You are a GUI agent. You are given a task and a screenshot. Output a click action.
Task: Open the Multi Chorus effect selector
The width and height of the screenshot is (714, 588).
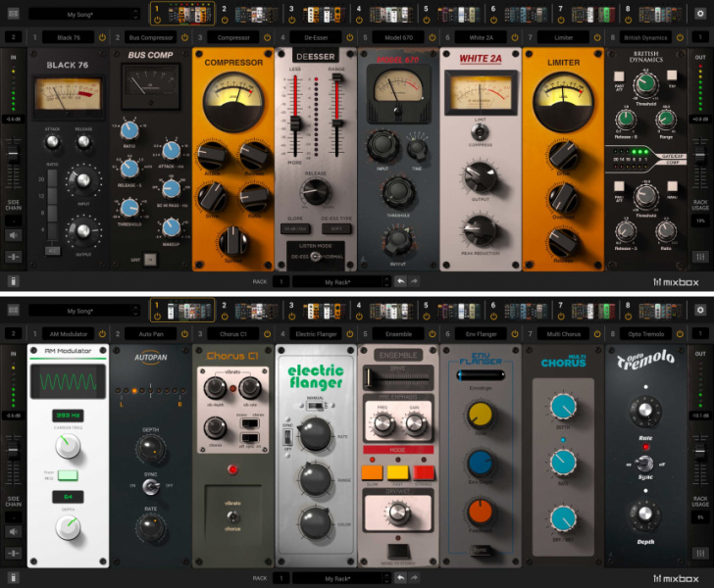tap(563, 333)
